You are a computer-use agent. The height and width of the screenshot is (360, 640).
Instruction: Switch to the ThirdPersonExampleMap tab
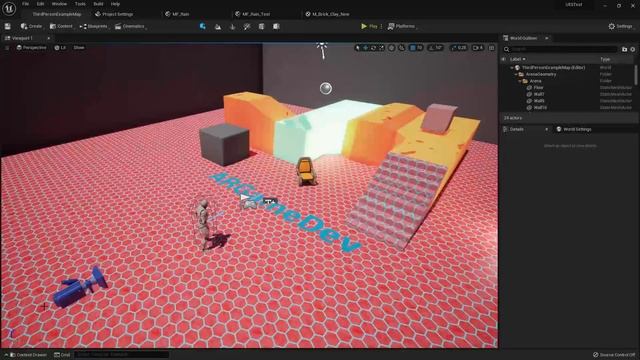57,14
